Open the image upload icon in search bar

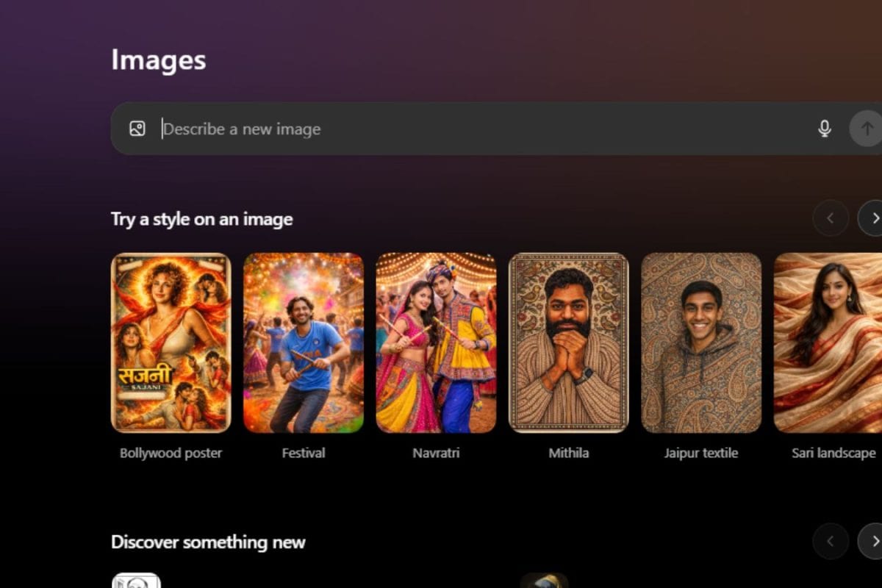click(x=138, y=128)
